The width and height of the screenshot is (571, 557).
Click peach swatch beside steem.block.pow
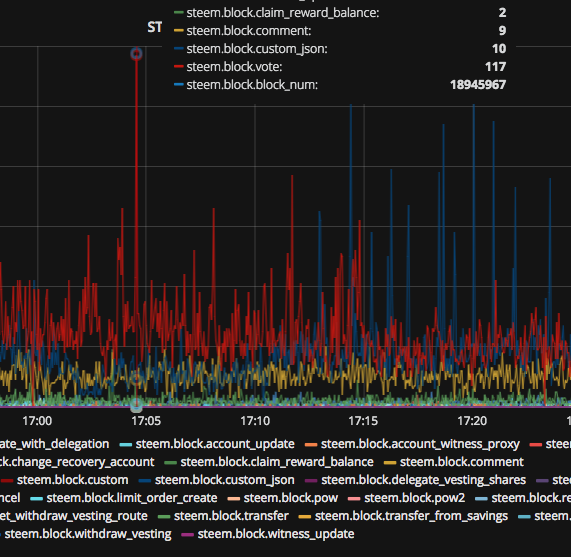coord(233,499)
